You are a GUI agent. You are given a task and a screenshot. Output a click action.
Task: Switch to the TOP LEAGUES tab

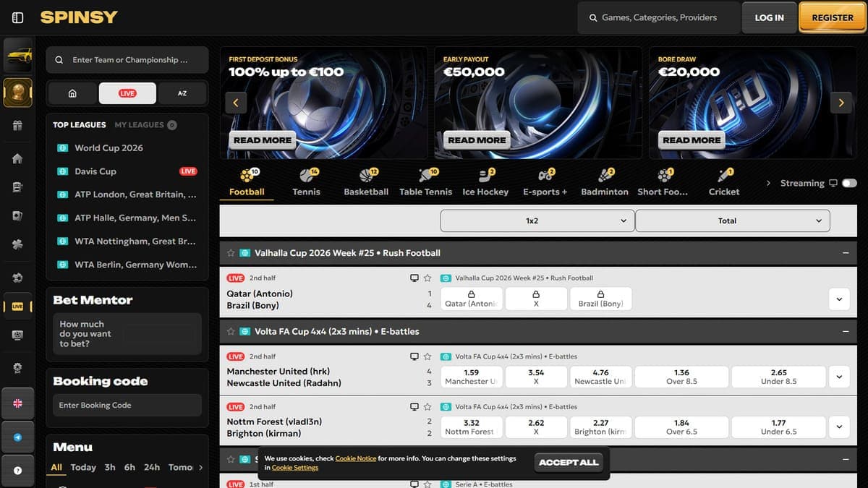coord(80,124)
